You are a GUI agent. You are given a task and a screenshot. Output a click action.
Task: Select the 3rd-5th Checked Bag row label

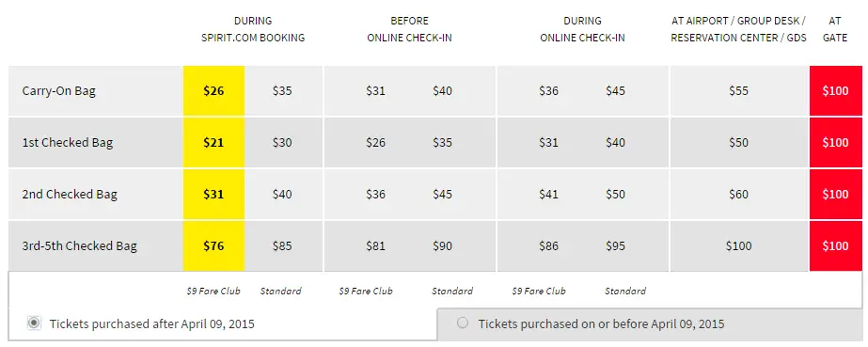point(79,245)
